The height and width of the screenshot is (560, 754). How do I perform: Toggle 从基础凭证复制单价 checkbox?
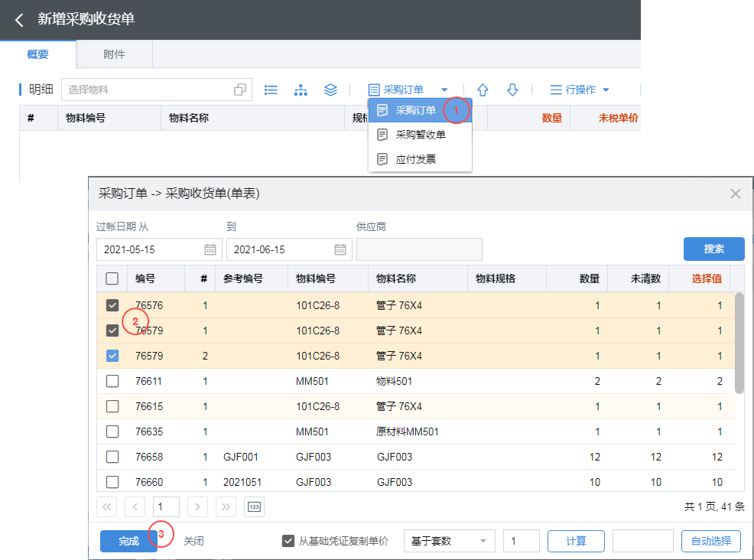(x=288, y=541)
